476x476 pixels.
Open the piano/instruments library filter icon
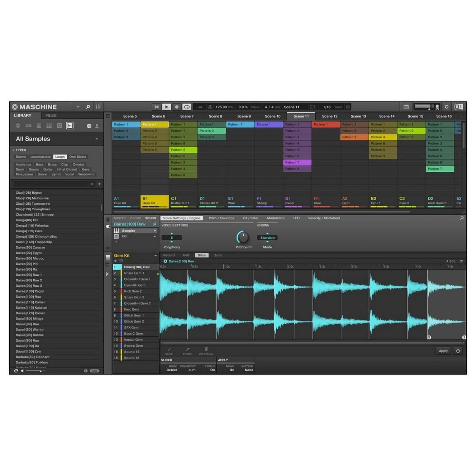pos(49,126)
